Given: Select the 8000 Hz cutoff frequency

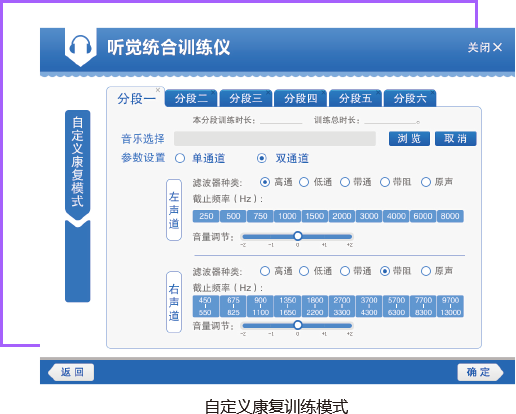Looking at the screenshot, I should pos(450,216).
